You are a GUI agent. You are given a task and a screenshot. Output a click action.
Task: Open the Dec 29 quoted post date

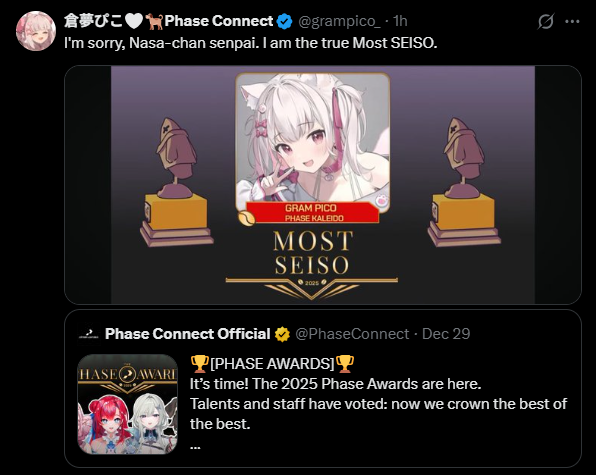pyautogui.click(x=446, y=334)
